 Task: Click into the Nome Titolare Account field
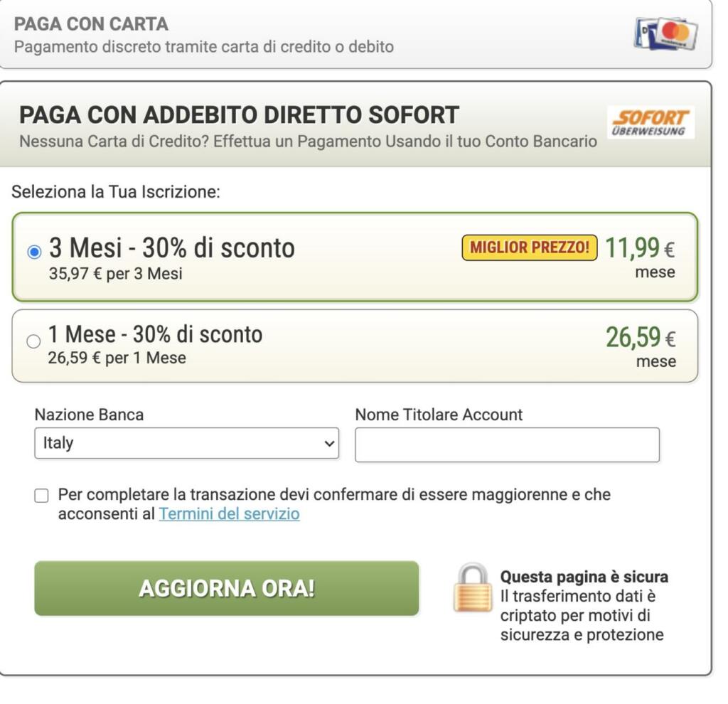point(507,445)
